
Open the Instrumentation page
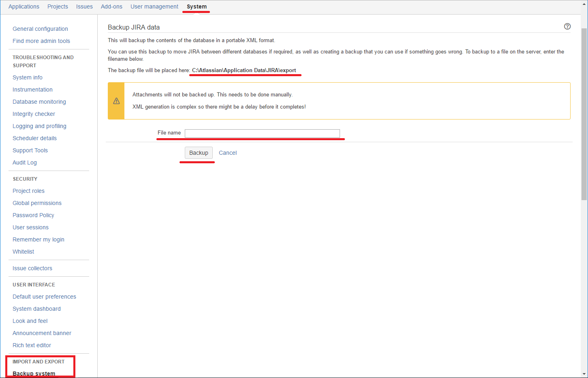click(32, 90)
